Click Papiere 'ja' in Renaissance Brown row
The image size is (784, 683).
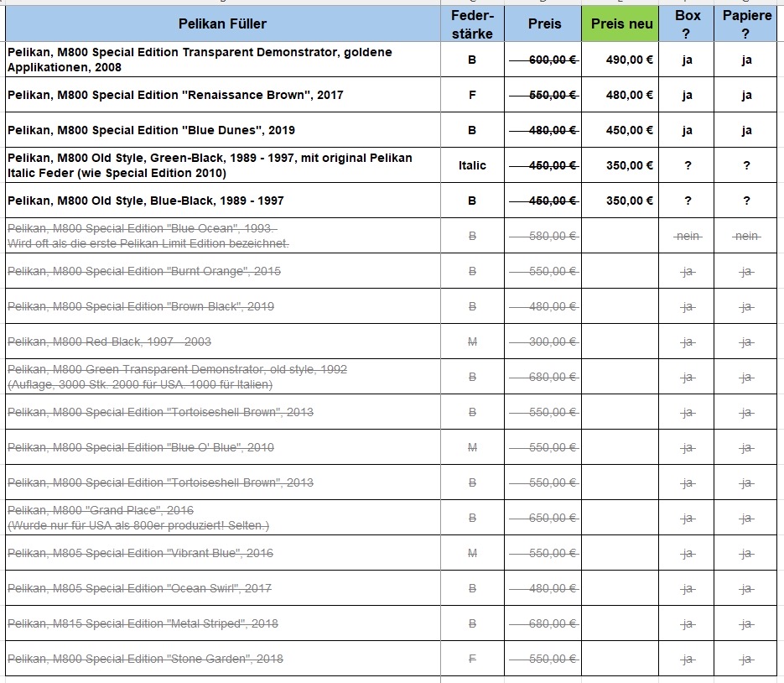pyautogui.click(x=746, y=95)
